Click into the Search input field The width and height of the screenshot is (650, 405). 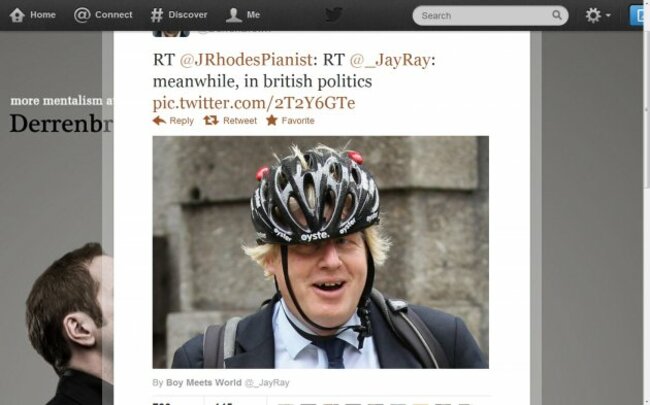click(485, 16)
